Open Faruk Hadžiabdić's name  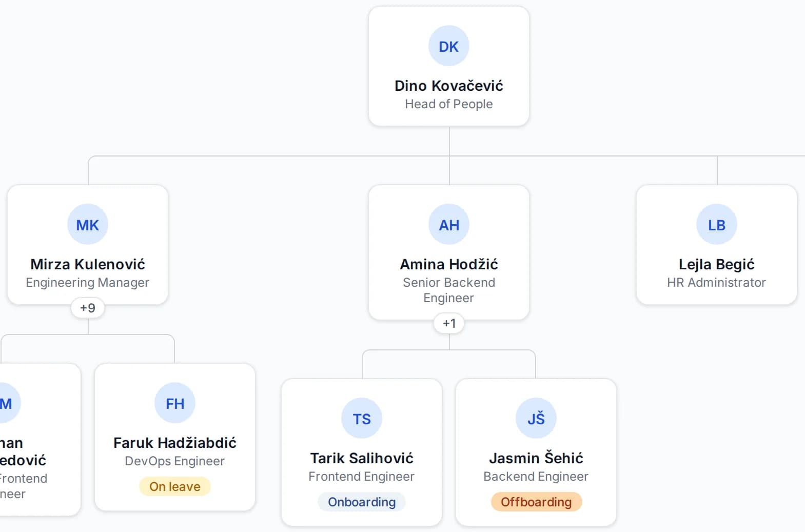(175, 443)
